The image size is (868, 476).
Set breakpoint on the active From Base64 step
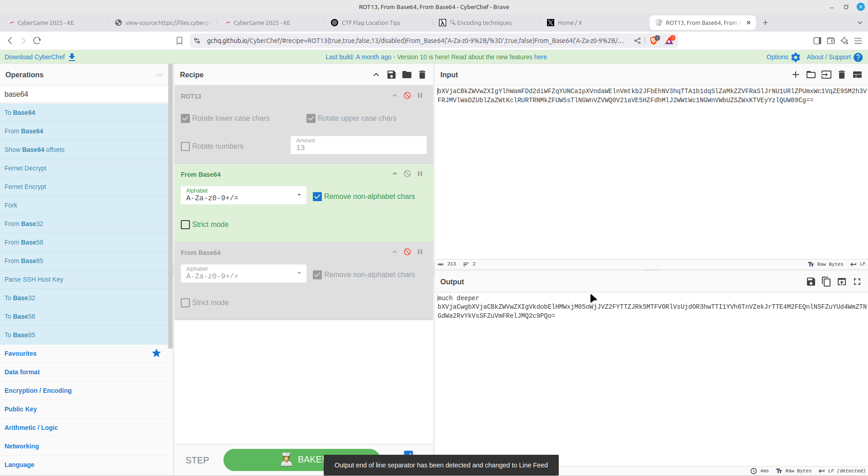420,174
